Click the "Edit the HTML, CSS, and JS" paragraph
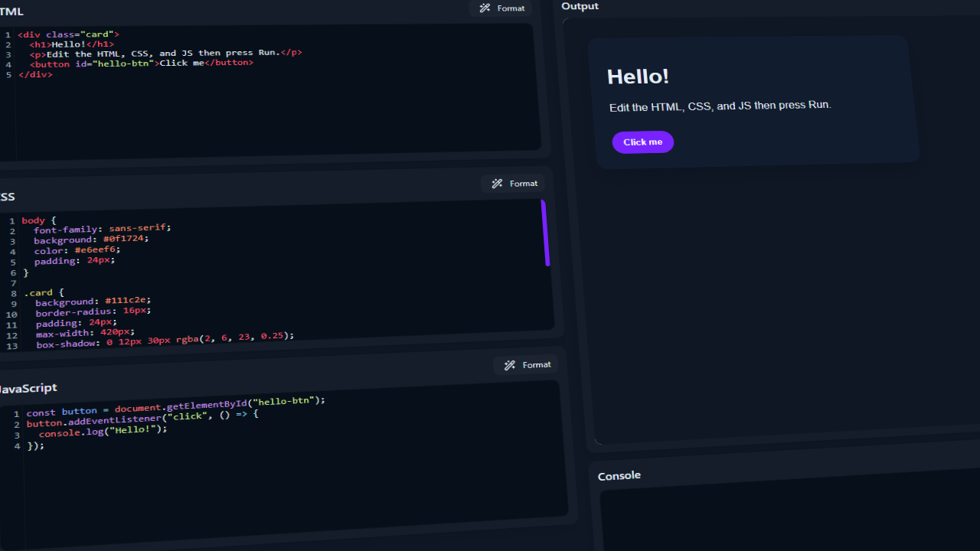 coord(720,106)
